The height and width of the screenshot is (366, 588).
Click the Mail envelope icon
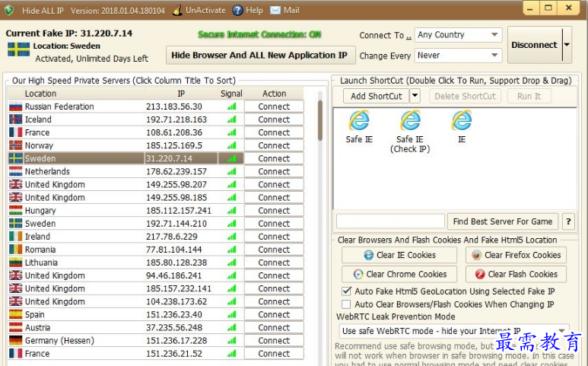coord(275,10)
